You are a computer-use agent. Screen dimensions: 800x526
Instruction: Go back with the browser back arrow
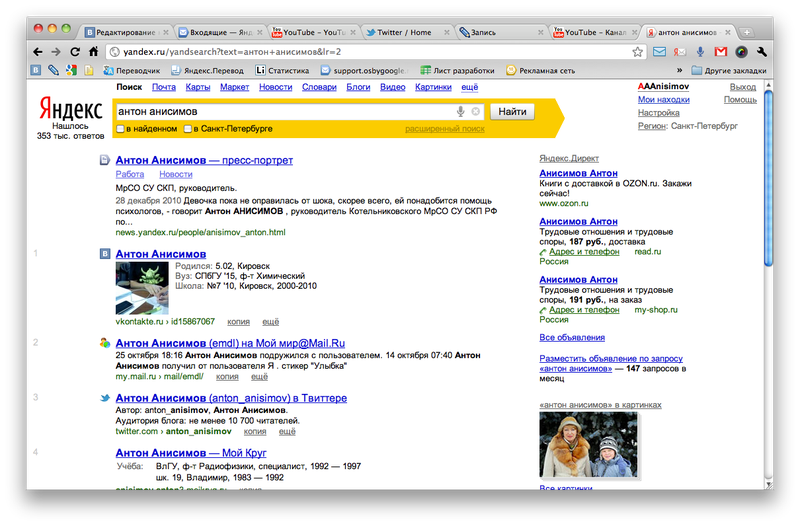38,52
